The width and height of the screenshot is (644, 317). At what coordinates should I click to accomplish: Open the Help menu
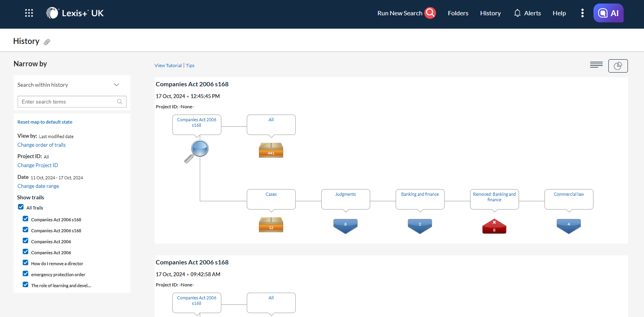coord(559,13)
